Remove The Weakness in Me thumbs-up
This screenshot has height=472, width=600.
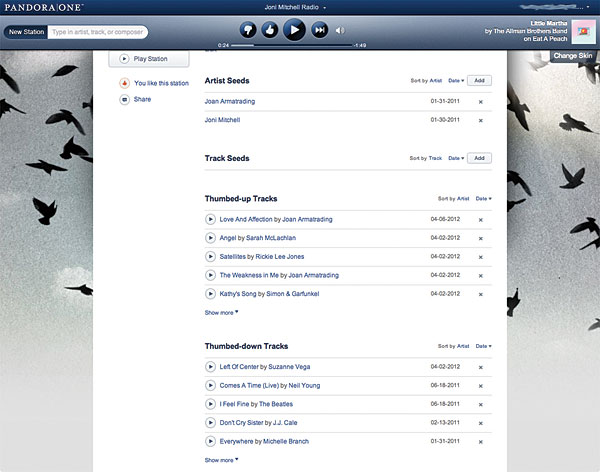pos(481,276)
